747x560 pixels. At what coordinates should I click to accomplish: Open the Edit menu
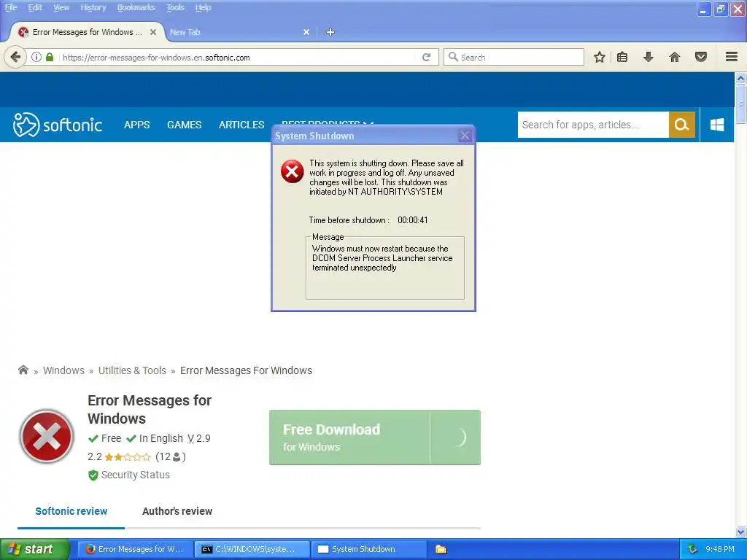pos(35,7)
